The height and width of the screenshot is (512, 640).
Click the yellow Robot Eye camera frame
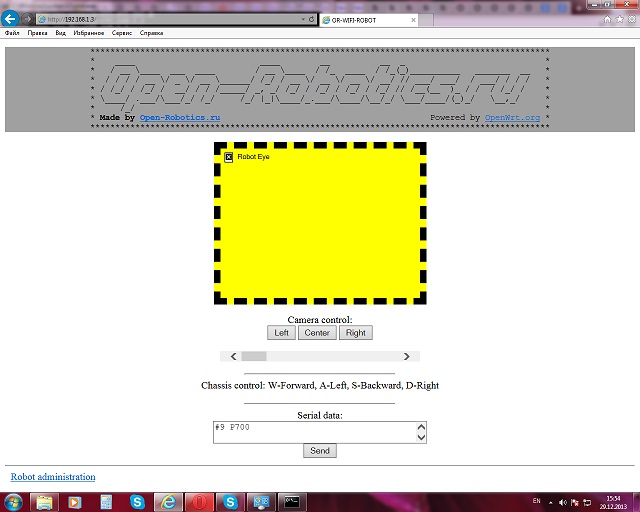(x=320, y=223)
